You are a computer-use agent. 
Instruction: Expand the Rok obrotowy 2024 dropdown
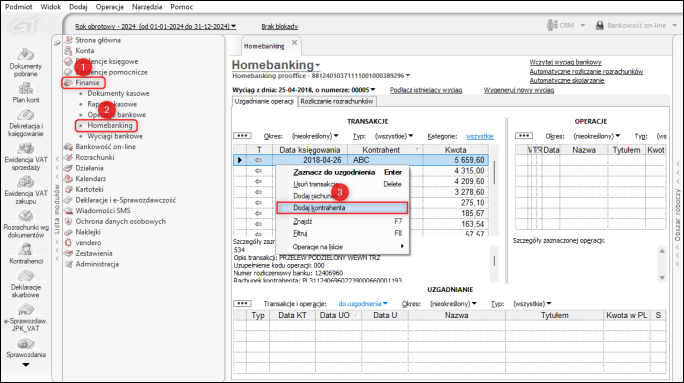(155, 27)
